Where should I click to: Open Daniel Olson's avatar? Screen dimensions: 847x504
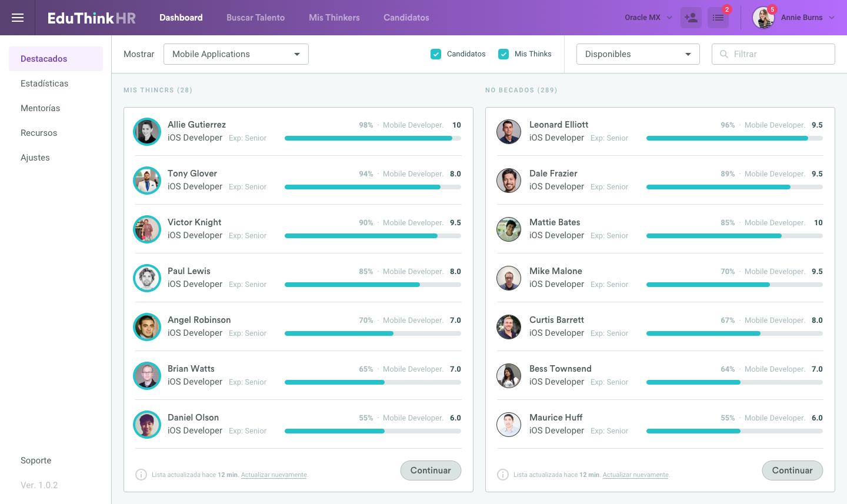click(x=147, y=425)
